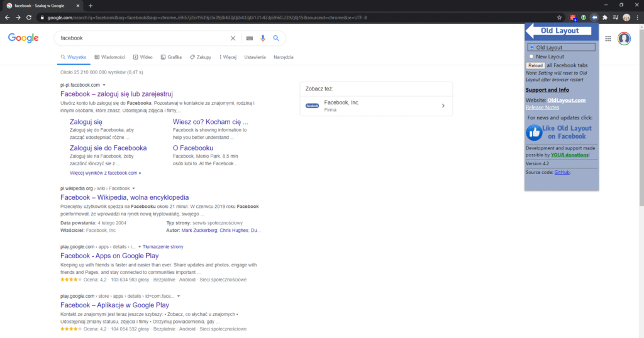Viewport: 644px width, 338px height.
Task: Open 'Zaloguj sie do Facebooka' sitelink
Action: click(108, 148)
